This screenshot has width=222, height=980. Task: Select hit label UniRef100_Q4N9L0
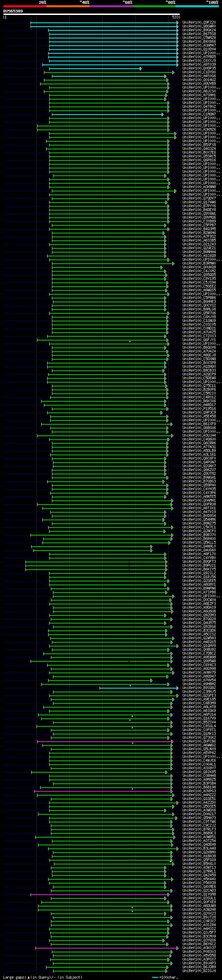199,546
